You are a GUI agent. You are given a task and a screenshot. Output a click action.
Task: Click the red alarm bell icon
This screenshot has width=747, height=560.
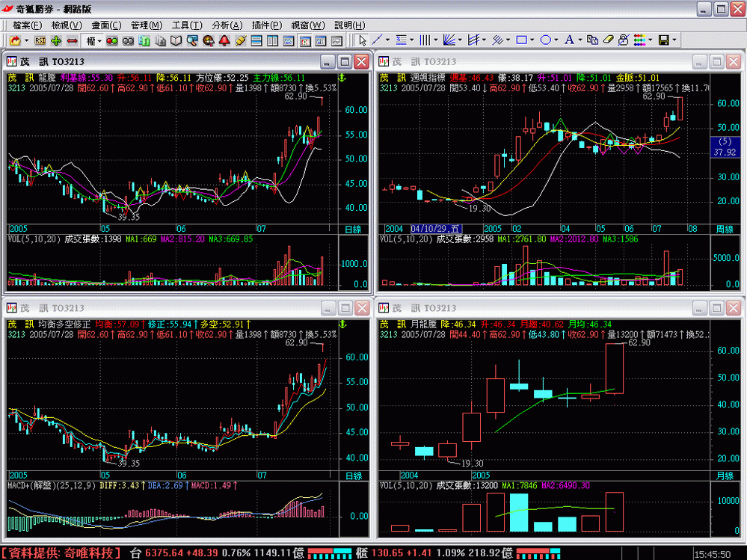click(224, 41)
